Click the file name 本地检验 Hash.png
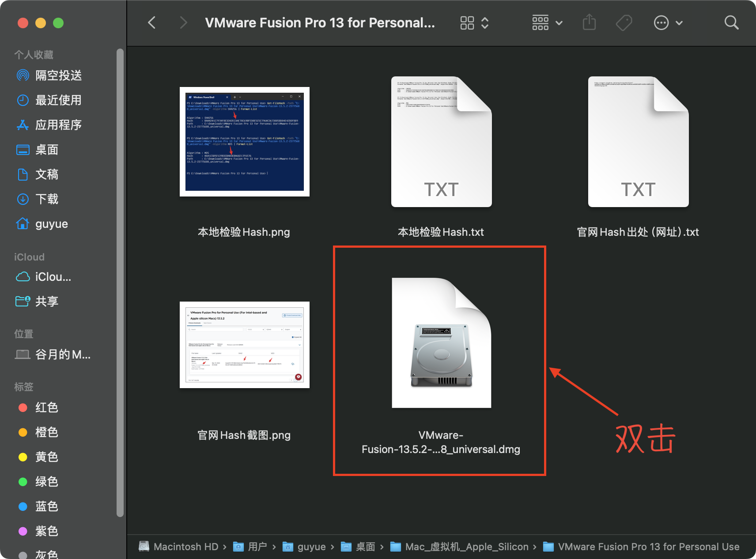 point(244,232)
